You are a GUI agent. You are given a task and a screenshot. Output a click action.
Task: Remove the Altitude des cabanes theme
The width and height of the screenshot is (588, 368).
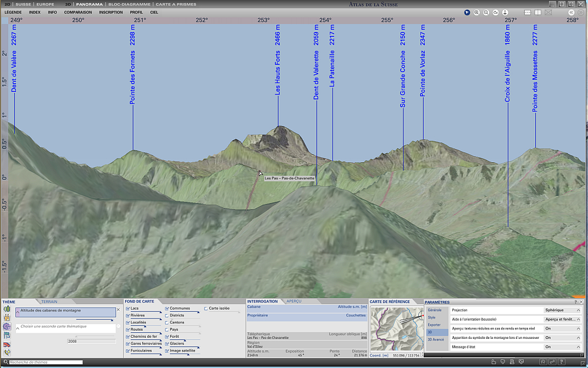click(x=118, y=310)
